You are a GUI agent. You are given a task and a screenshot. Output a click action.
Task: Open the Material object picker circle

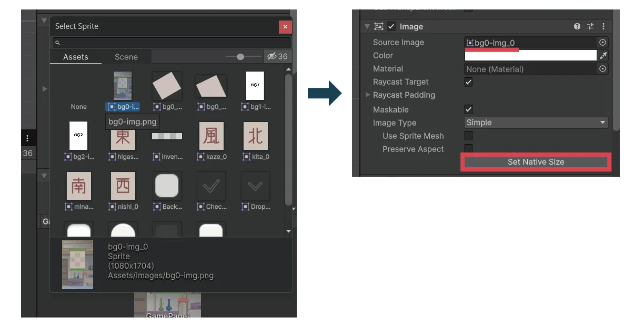point(603,69)
